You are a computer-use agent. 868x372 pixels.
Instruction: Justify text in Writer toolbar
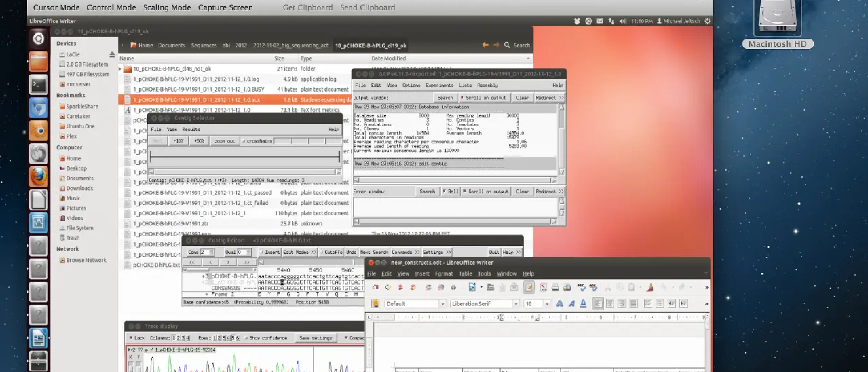point(633,303)
